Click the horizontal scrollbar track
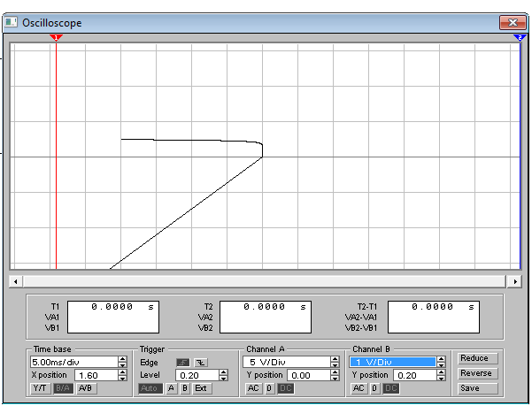 pyautogui.click(x=265, y=281)
